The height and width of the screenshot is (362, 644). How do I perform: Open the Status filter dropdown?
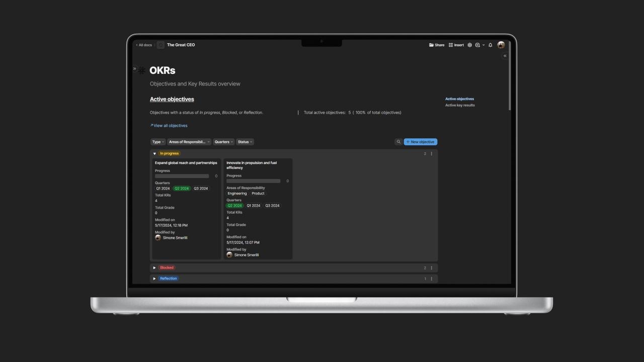(245, 142)
